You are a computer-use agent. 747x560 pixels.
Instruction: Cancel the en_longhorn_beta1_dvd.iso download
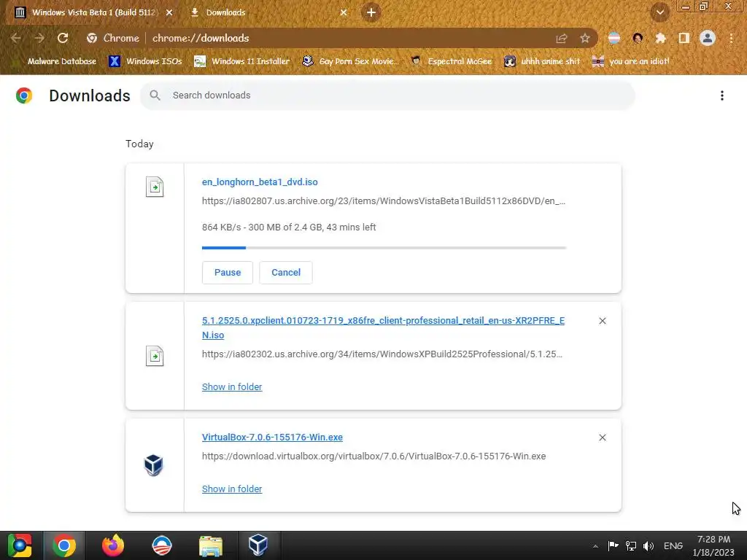pos(286,273)
